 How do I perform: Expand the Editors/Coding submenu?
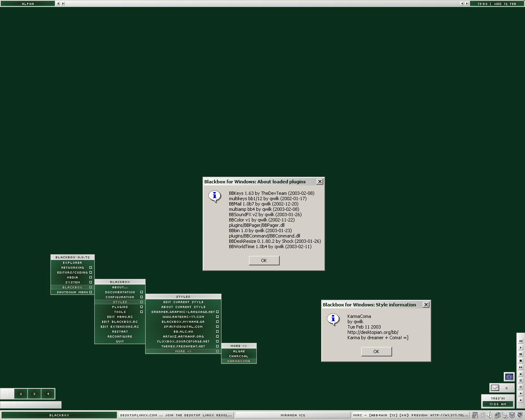pyautogui.click(x=73, y=272)
